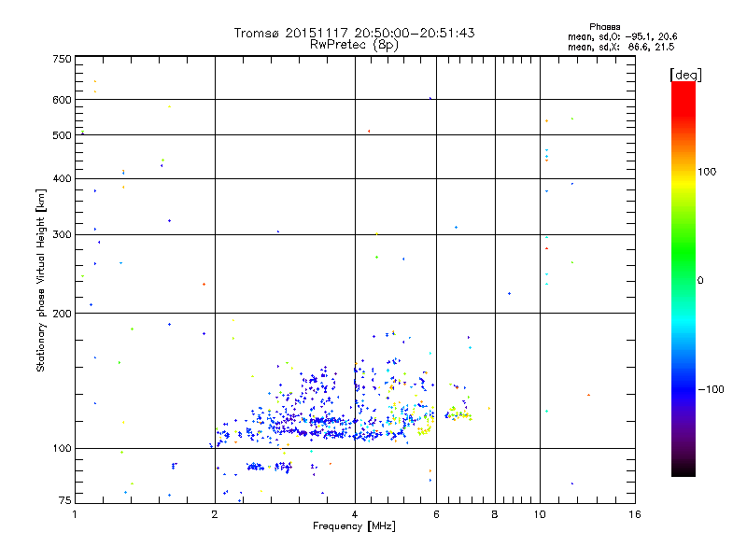The height and width of the screenshot is (560, 747).
Task: Click the x-axis tick label "1"
Action: pyautogui.click(x=75, y=514)
